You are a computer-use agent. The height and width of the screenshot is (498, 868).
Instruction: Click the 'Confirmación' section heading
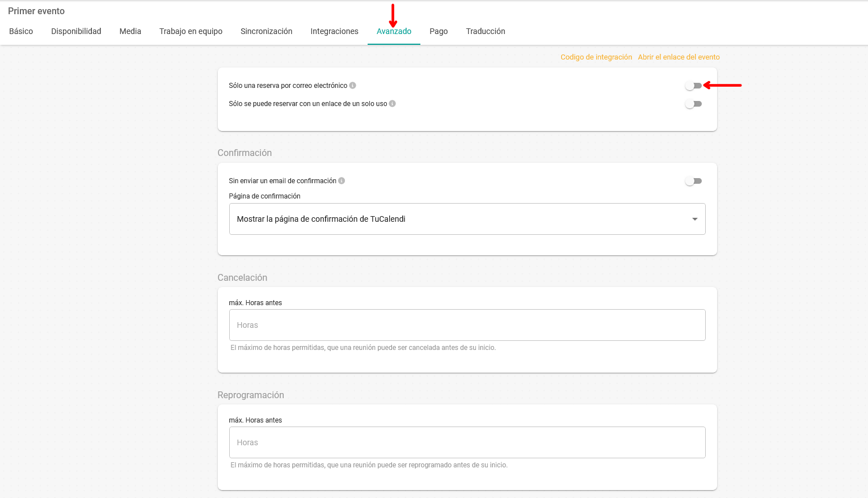[x=245, y=153]
